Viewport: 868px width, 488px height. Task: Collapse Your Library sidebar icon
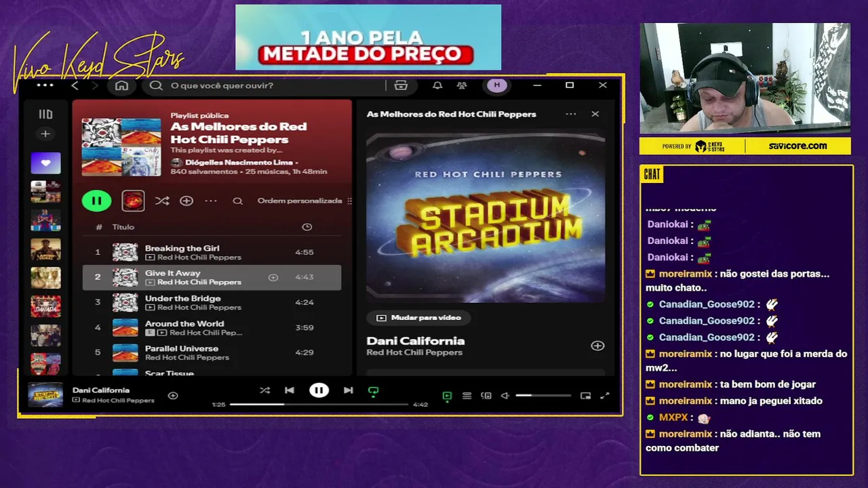coord(45,115)
